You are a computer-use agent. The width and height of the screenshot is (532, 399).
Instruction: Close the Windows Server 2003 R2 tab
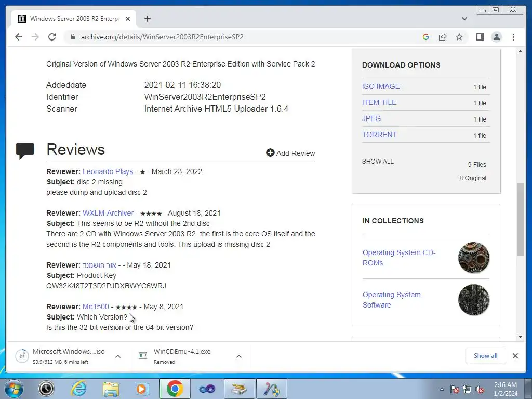point(128,19)
